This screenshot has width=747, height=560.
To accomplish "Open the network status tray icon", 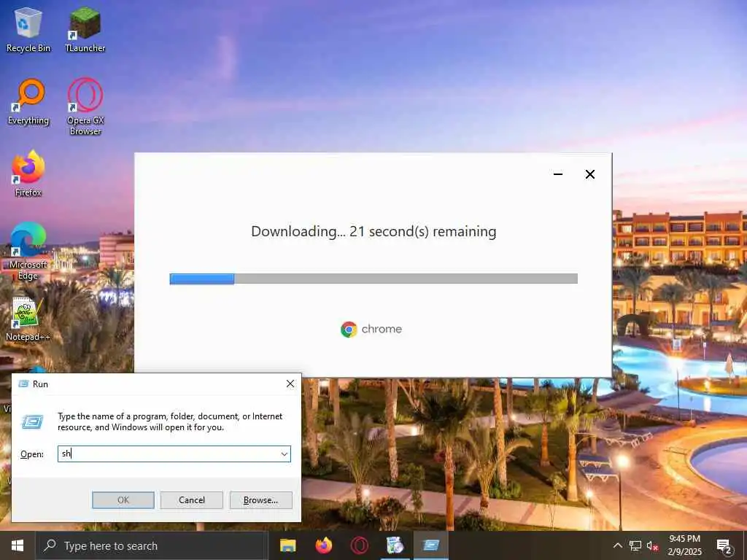I will pyautogui.click(x=635, y=545).
